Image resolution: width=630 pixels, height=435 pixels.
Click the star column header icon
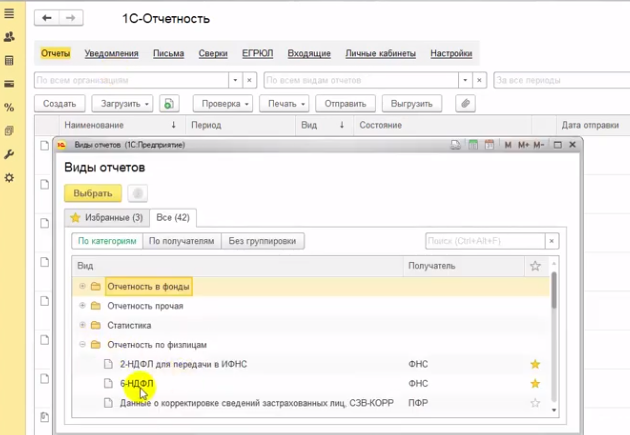point(535,266)
